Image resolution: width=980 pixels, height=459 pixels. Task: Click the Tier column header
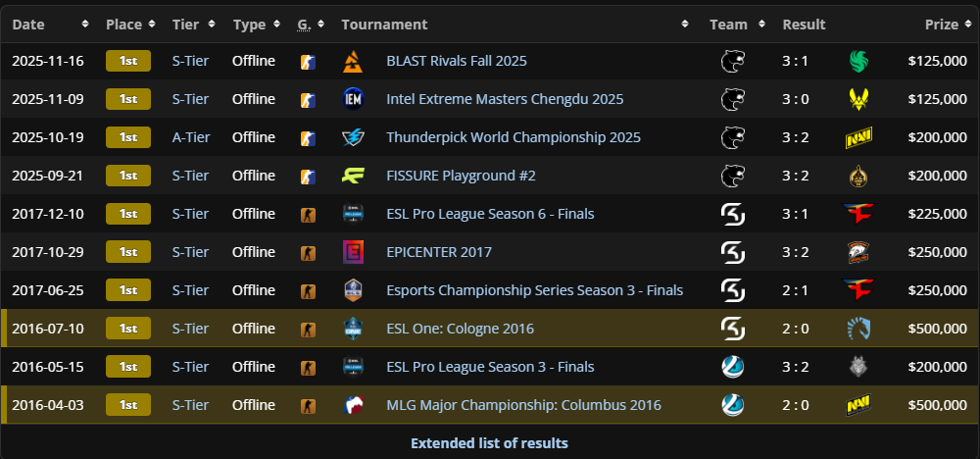click(x=185, y=25)
